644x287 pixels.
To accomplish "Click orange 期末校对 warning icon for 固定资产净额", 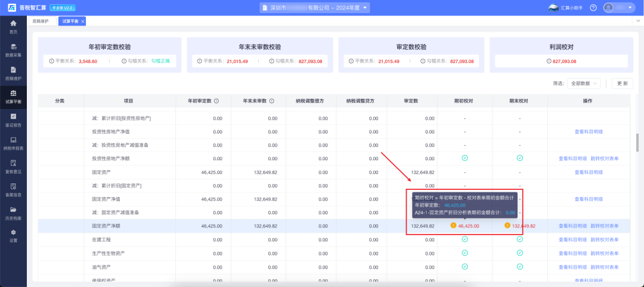I will coord(507,226).
